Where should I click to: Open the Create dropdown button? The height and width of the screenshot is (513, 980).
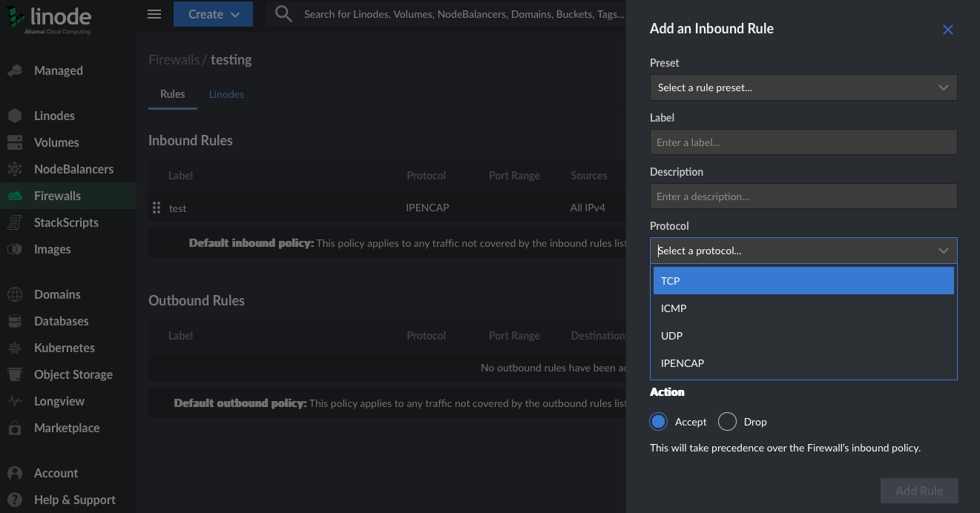(x=213, y=14)
